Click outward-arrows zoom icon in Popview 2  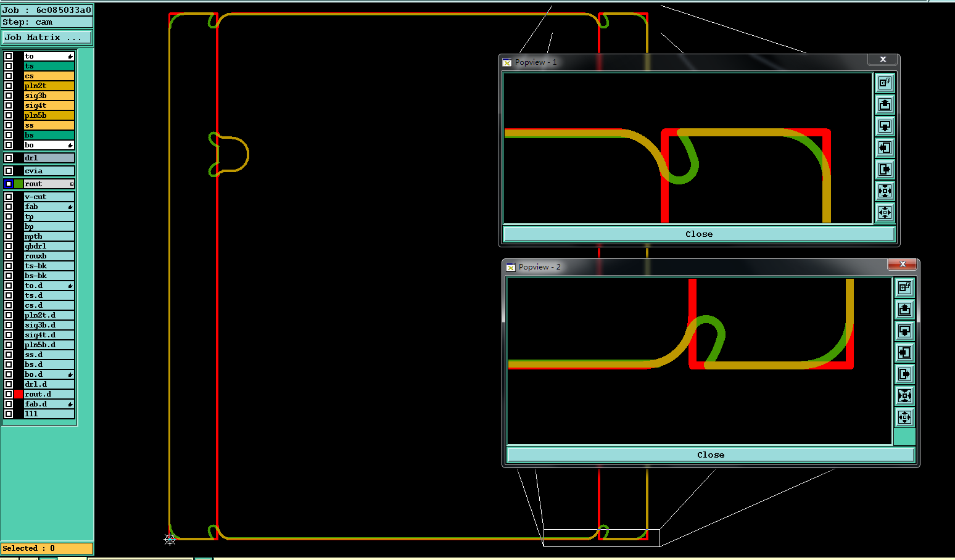[x=904, y=417]
